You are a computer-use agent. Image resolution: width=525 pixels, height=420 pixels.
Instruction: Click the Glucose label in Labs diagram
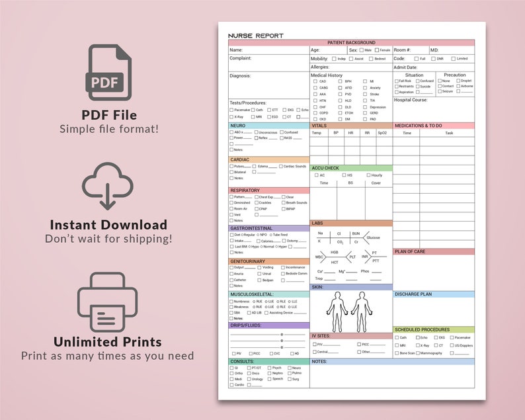[374, 237]
